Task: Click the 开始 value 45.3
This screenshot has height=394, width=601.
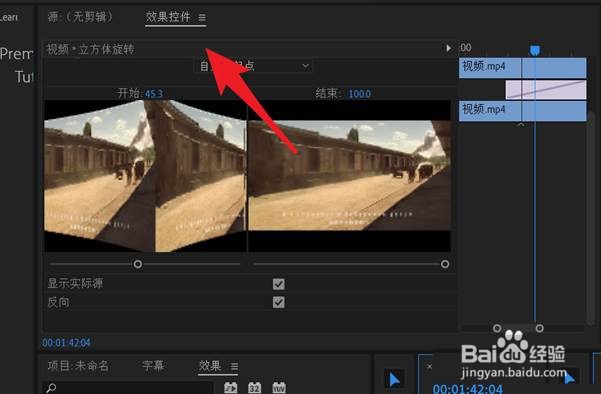Action: tap(154, 94)
